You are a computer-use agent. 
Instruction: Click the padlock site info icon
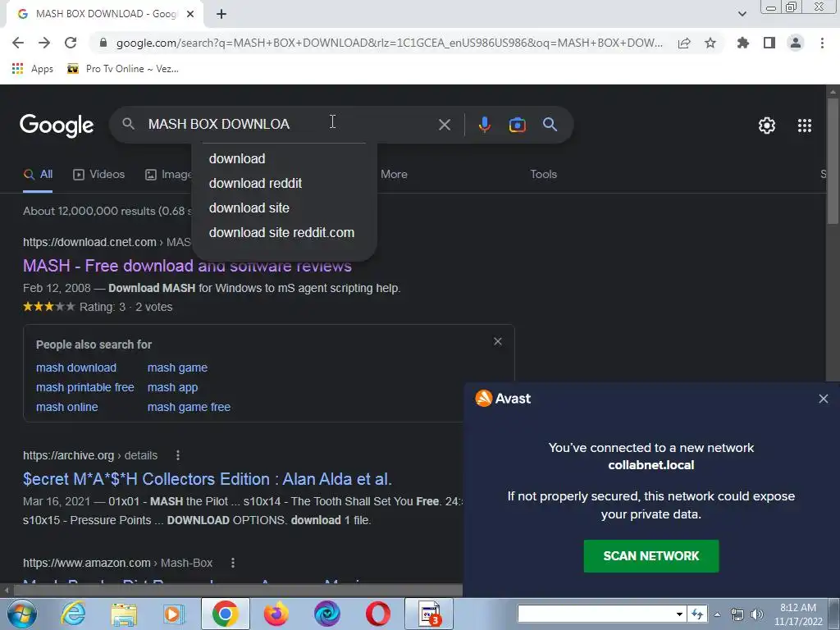[x=103, y=43]
